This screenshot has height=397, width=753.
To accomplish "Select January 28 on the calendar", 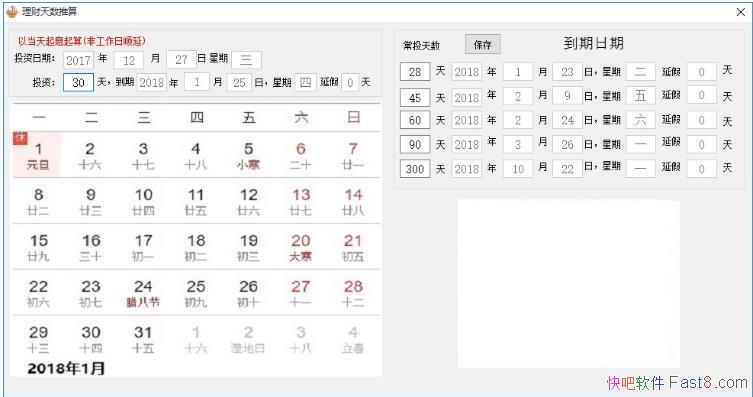I will [x=353, y=293].
